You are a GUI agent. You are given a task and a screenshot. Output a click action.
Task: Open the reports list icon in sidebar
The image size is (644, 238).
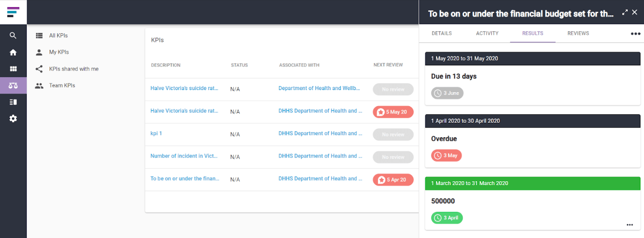tap(13, 102)
